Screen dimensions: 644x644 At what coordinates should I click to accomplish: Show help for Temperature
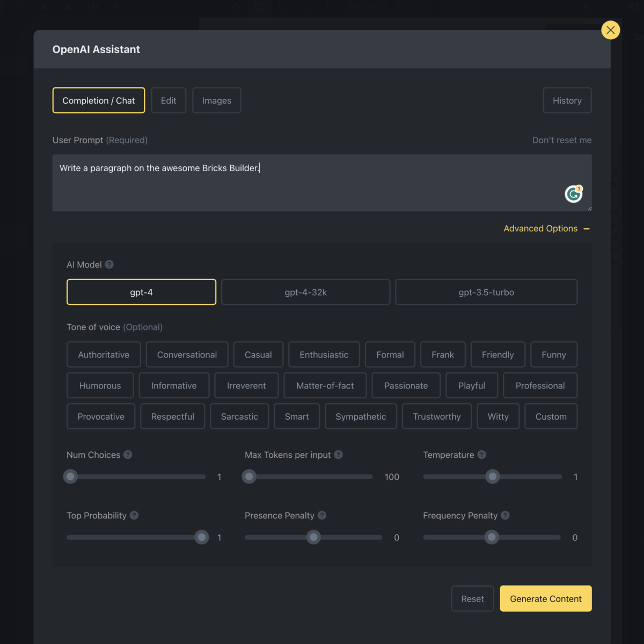tap(482, 455)
